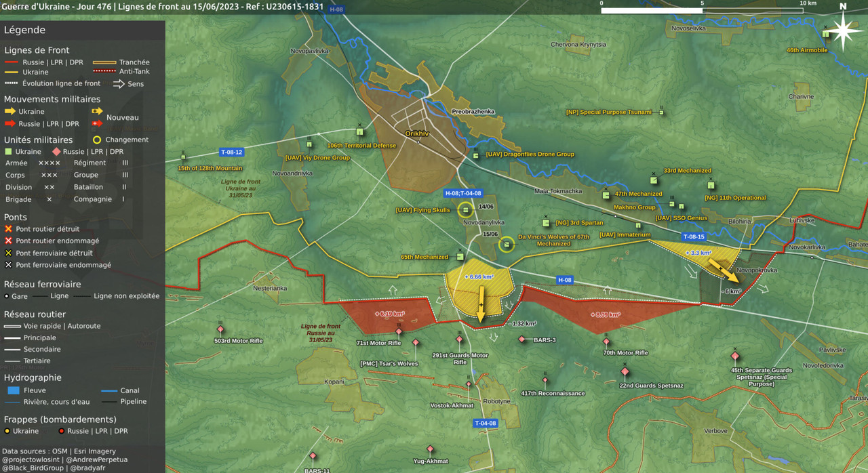Click the Légende panel heading

[x=24, y=30]
